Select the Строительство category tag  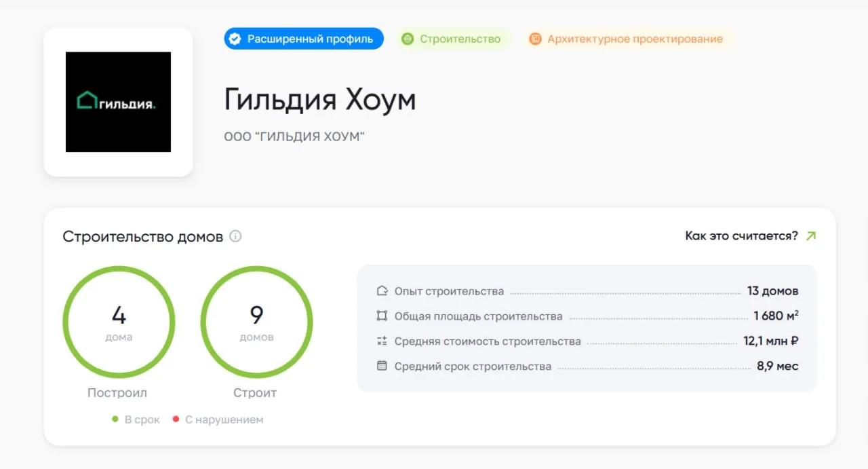(452, 39)
